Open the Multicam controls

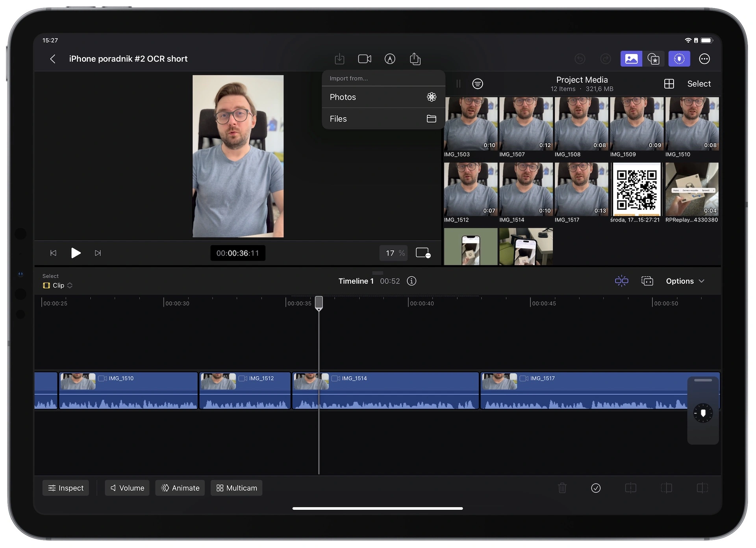pos(237,488)
